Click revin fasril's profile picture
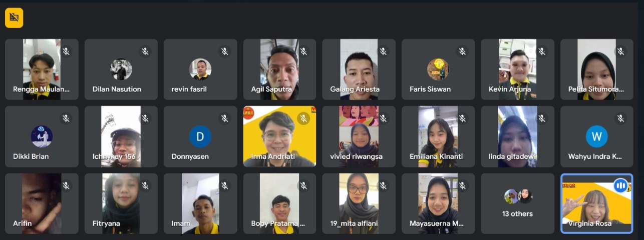The height and width of the screenshot is (240, 644). (200, 69)
